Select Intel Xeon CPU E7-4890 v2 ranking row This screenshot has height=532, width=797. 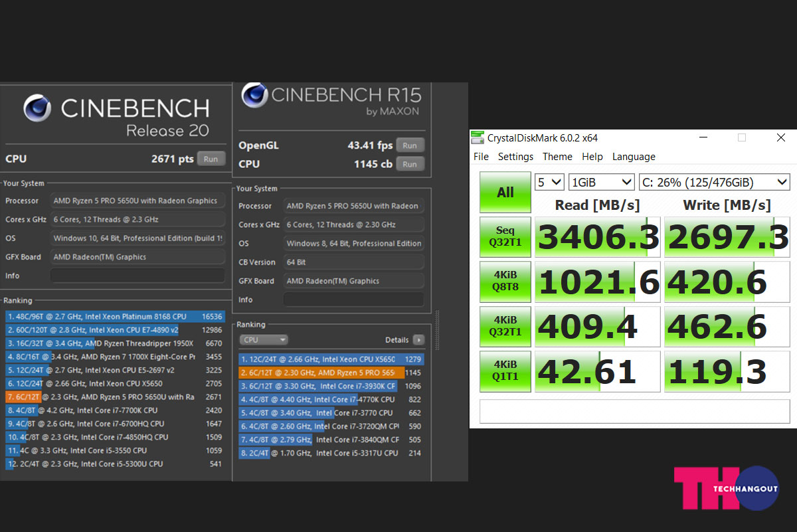115,330
